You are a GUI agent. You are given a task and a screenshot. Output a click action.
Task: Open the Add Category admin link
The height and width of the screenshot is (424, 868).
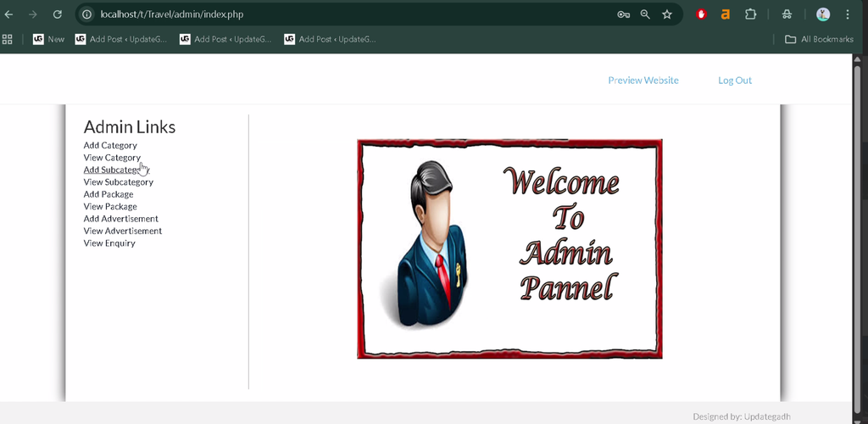click(110, 146)
